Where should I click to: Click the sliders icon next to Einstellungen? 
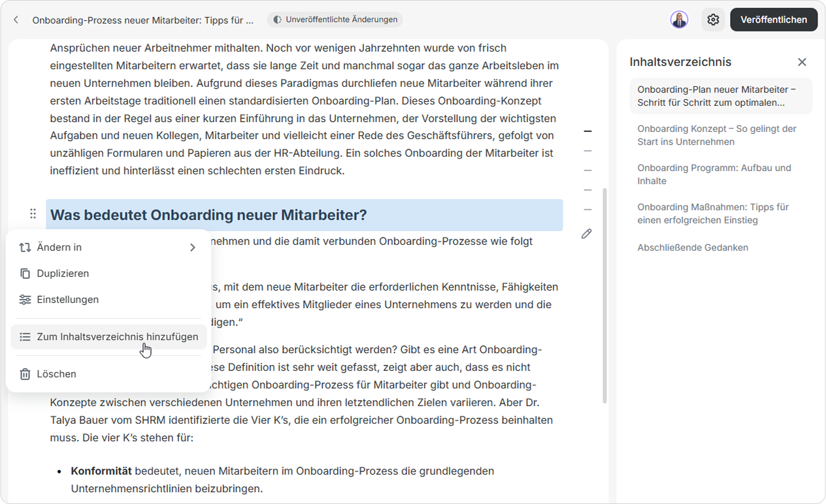25,300
